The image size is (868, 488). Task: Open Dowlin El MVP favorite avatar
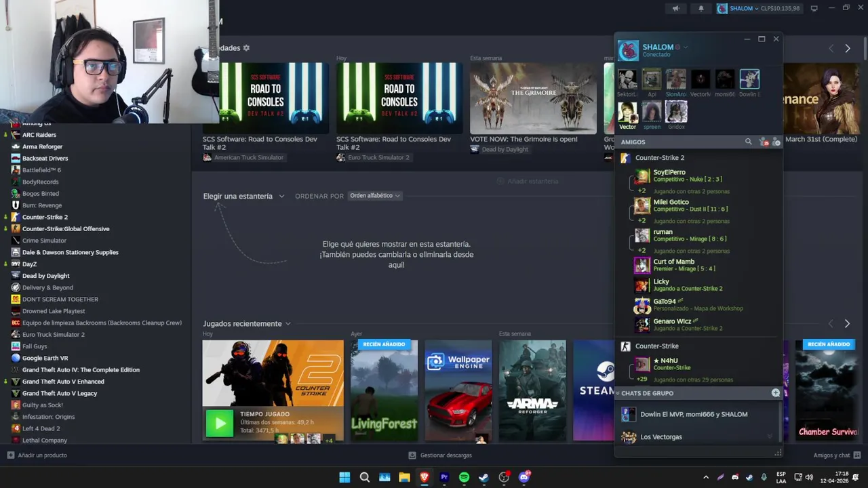(749, 79)
